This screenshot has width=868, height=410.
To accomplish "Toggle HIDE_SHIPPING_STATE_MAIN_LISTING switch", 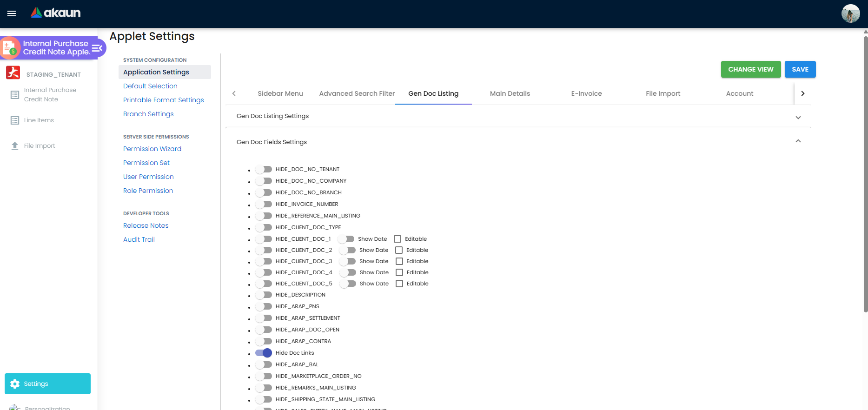I will click(x=264, y=399).
